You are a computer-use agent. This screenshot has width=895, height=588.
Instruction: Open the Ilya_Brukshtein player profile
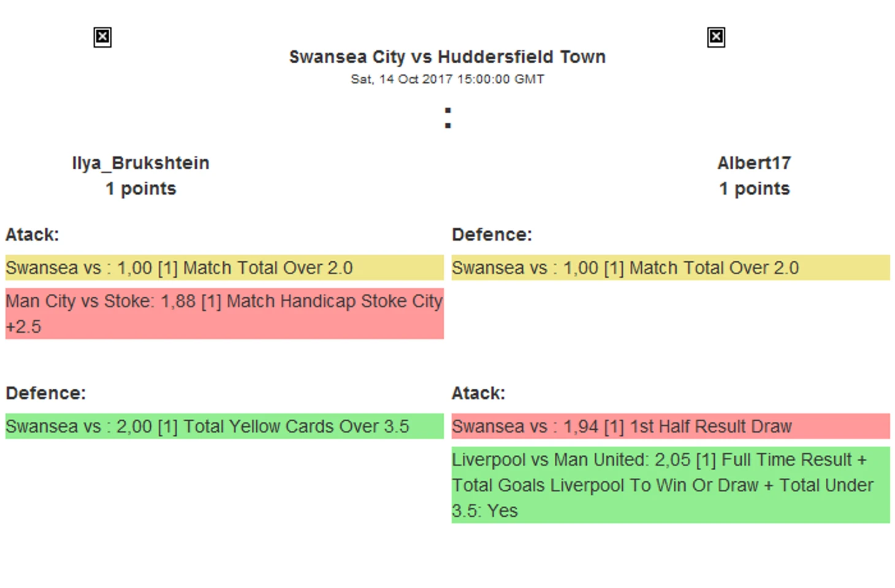pos(140,163)
